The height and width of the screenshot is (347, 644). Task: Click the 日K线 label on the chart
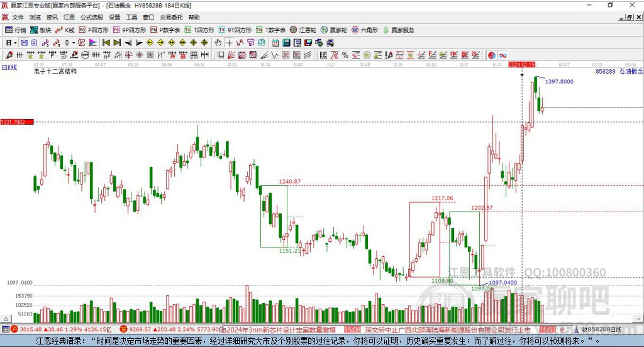(x=9, y=68)
